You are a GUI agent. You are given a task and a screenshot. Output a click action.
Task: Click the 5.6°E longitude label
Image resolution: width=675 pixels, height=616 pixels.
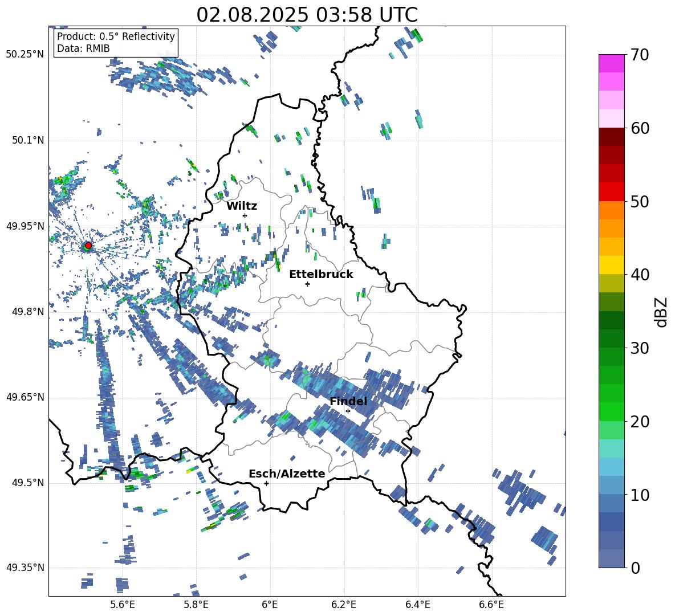(x=123, y=605)
